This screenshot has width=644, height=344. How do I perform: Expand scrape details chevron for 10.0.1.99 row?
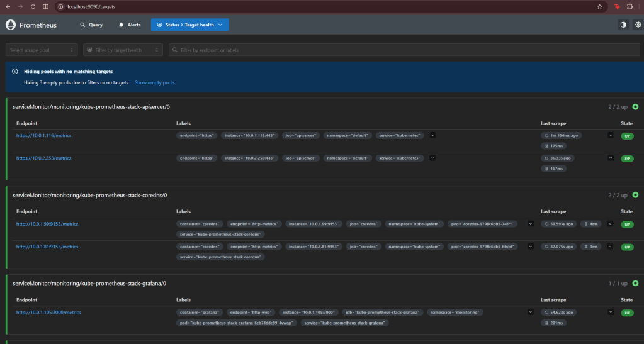click(611, 224)
